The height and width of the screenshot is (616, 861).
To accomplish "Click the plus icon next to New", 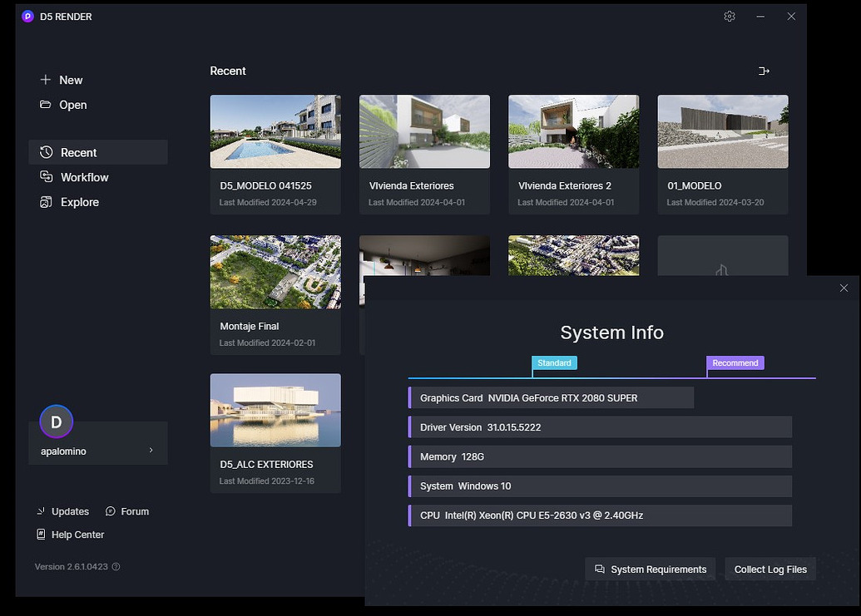I will pos(46,80).
